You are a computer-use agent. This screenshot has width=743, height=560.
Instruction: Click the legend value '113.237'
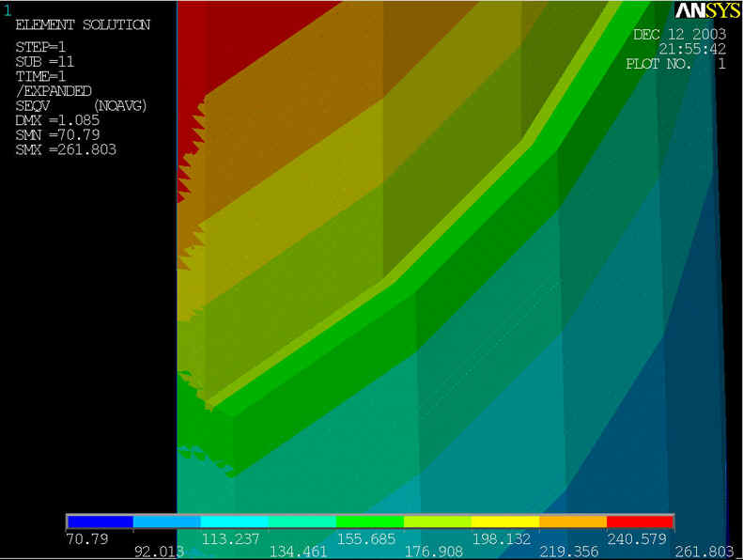tap(231, 539)
